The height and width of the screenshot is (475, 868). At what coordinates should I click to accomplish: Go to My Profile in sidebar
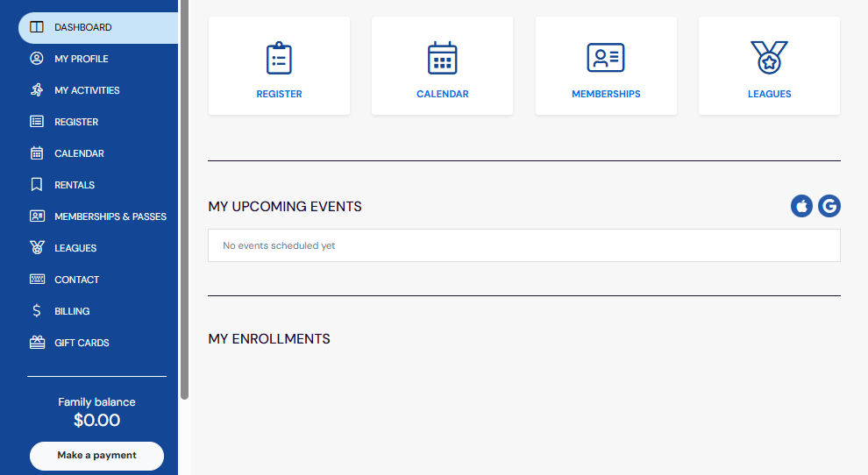(x=82, y=59)
